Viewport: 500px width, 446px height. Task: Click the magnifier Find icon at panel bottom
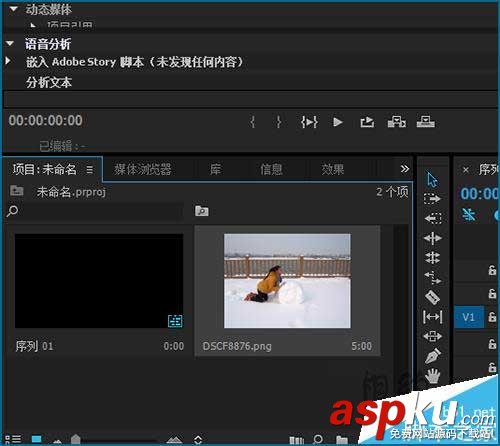(318, 440)
